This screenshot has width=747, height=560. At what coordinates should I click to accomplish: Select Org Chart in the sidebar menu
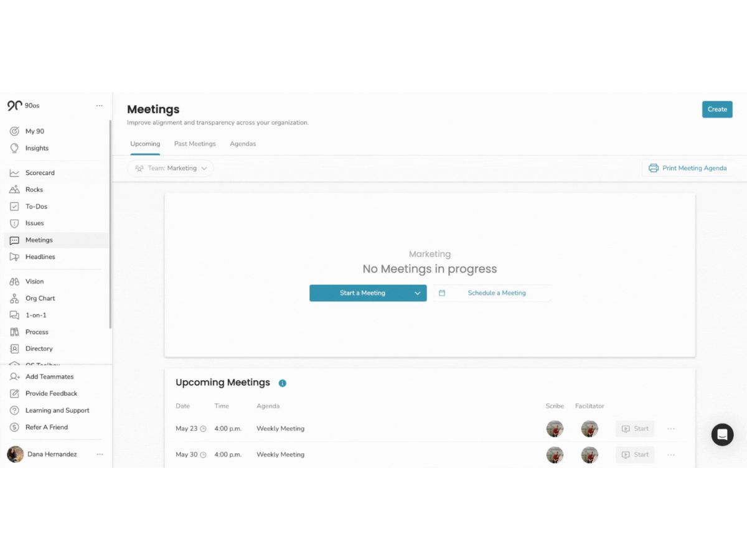pos(56,299)
